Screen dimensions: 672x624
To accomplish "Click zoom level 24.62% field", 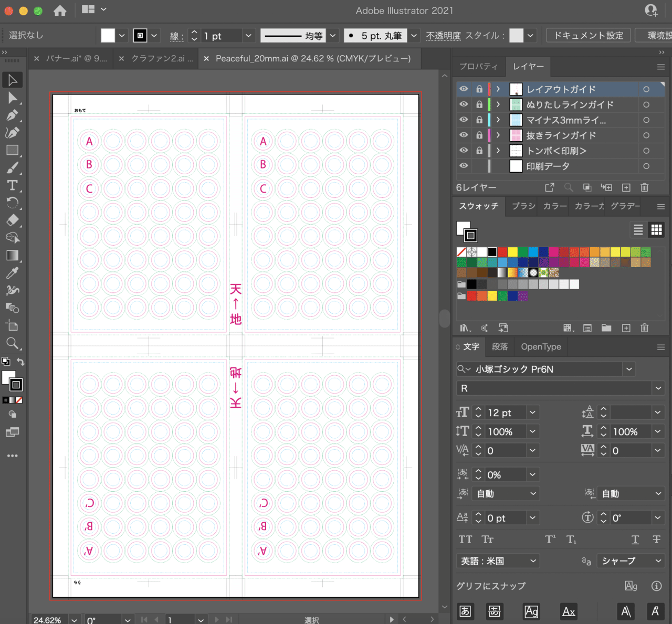I will tap(49, 620).
